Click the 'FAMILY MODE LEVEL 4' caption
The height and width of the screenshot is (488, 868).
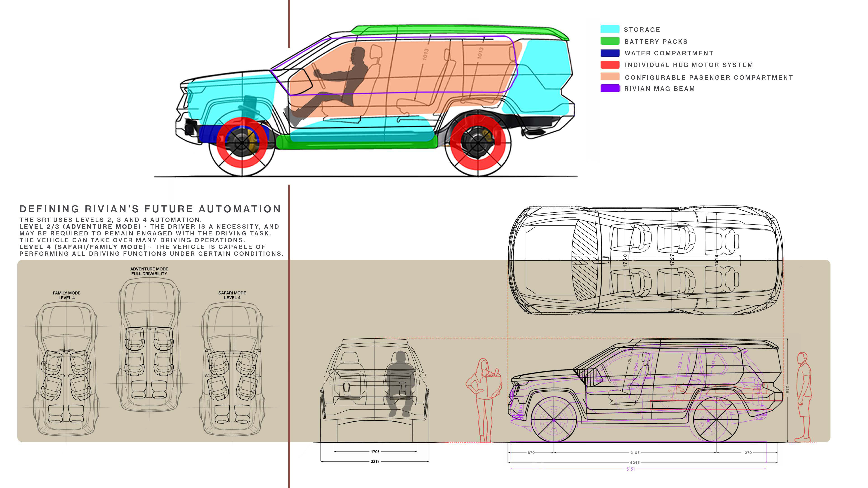pos(66,295)
